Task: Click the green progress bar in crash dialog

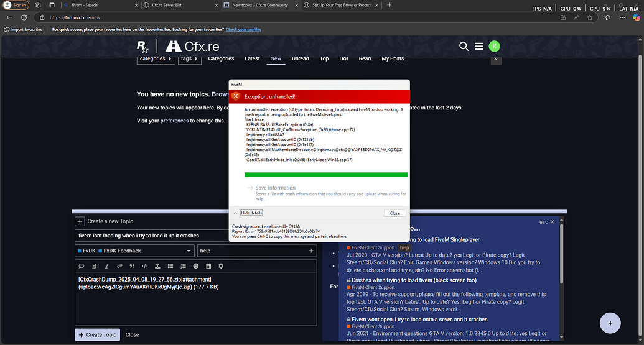Action: point(319,175)
